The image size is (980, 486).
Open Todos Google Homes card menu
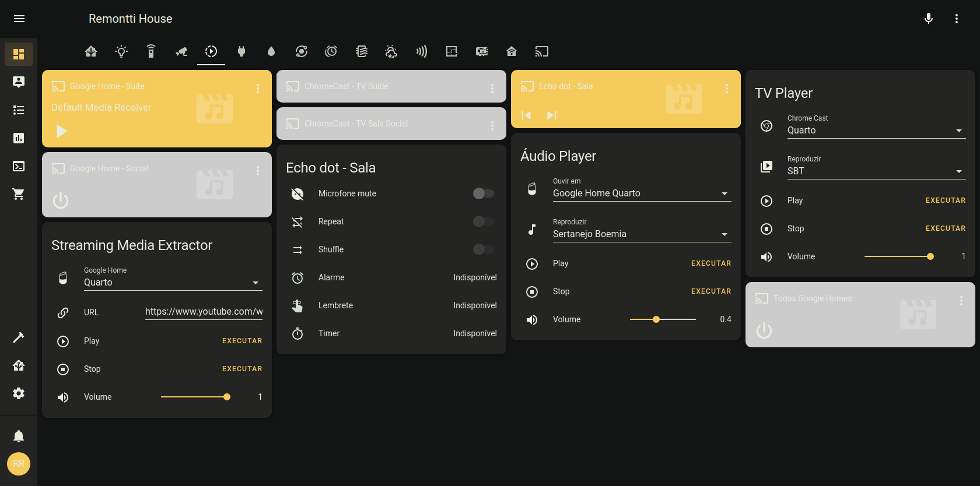961,301
